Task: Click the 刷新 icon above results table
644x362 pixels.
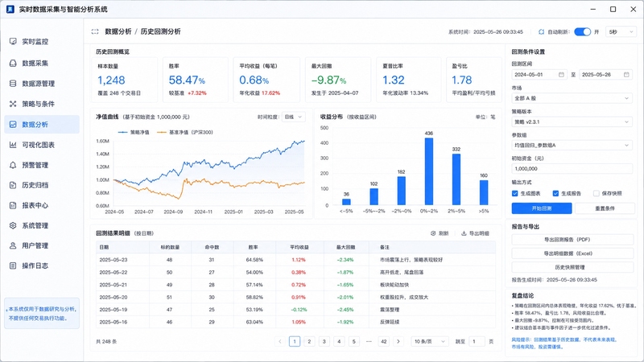Action: [x=433, y=233]
